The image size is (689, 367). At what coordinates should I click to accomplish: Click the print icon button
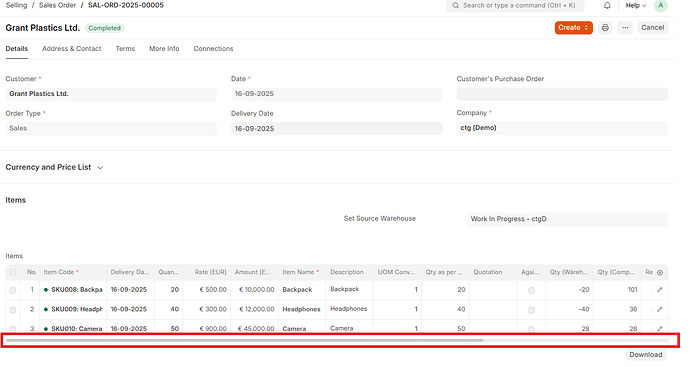pos(605,28)
